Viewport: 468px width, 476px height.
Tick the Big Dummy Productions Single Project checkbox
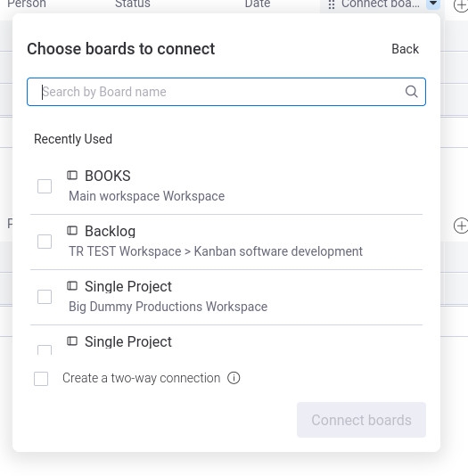click(x=45, y=297)
